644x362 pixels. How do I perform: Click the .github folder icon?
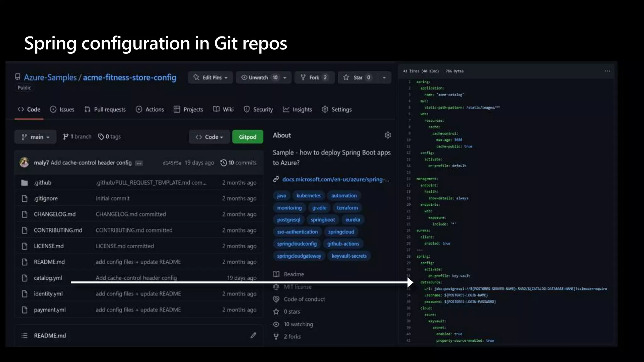[x=24, y=183]
